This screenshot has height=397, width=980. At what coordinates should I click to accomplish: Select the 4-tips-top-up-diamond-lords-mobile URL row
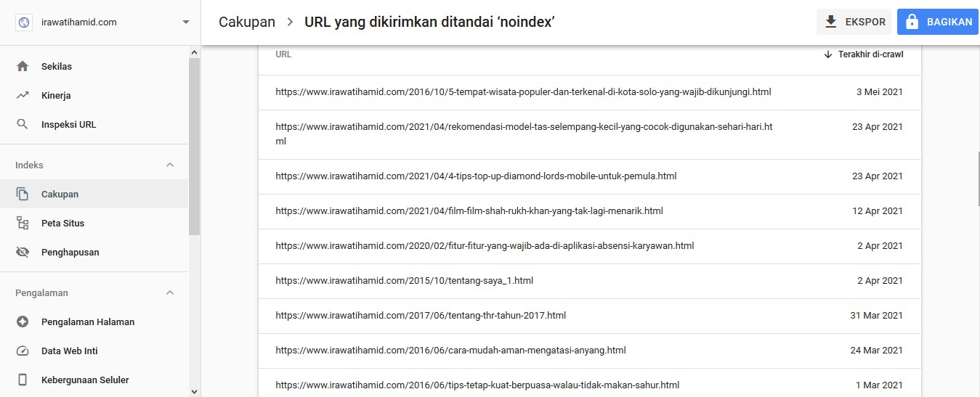coord(589,176)
